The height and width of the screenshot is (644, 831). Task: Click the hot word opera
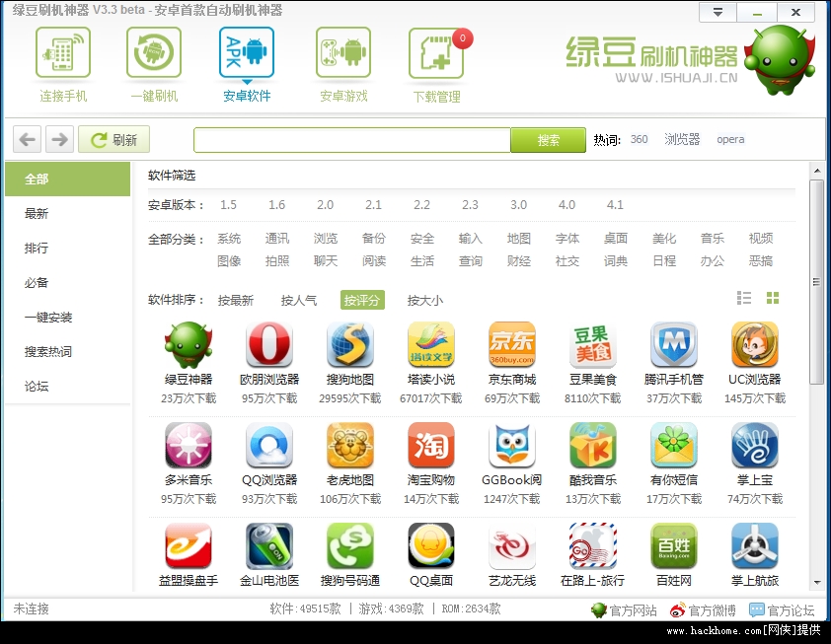tap(730, 139)
